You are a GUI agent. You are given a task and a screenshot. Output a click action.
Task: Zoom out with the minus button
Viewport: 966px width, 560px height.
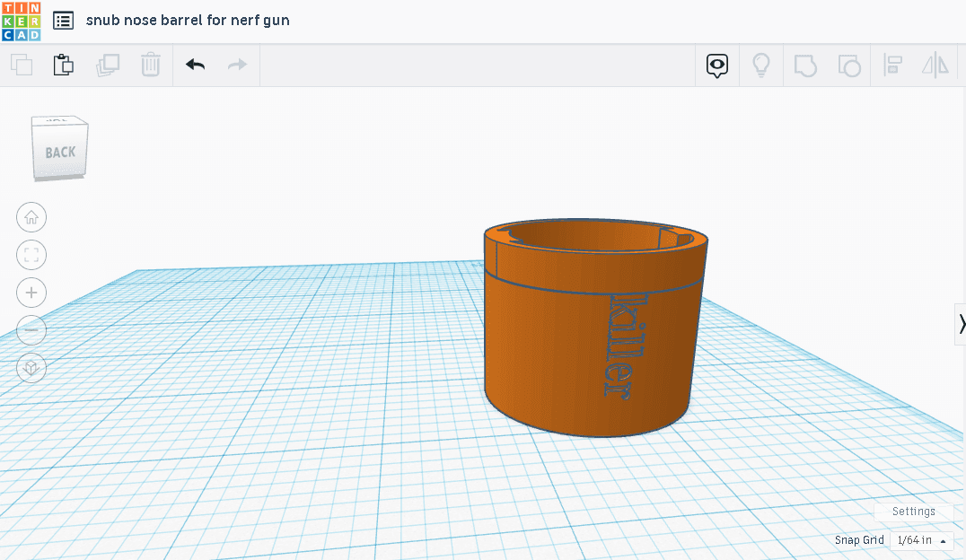click(x=31, y=330)
